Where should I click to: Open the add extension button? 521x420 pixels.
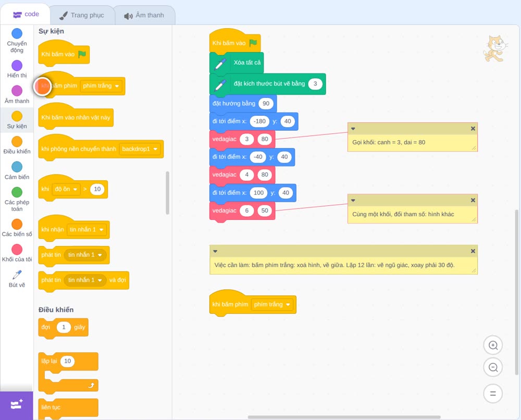click(x=17, y=405)
